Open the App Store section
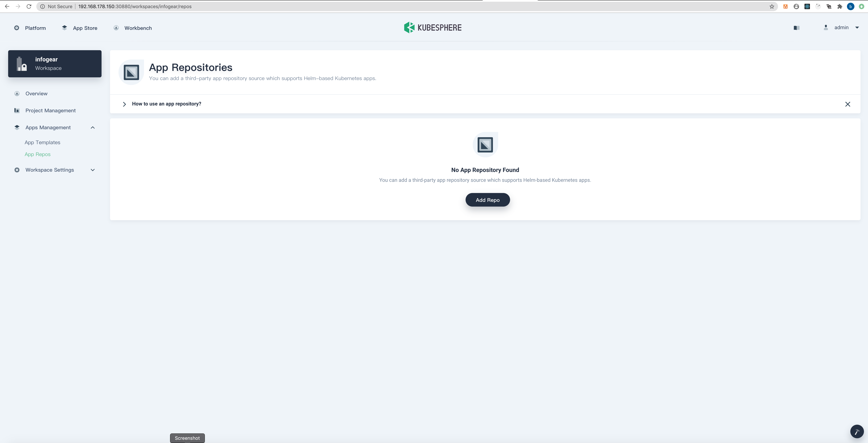The width and height of the screenshot is (868, 443). coord(79,28)
